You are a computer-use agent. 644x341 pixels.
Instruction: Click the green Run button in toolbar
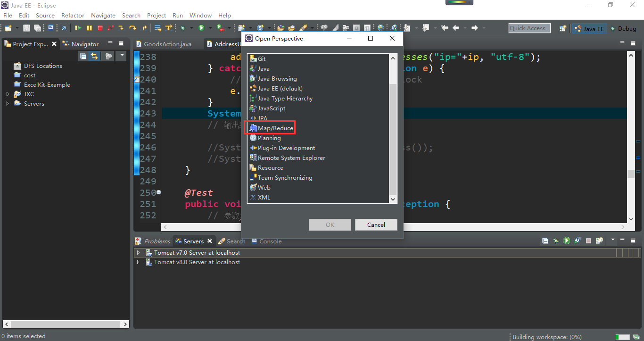(201, 28)
